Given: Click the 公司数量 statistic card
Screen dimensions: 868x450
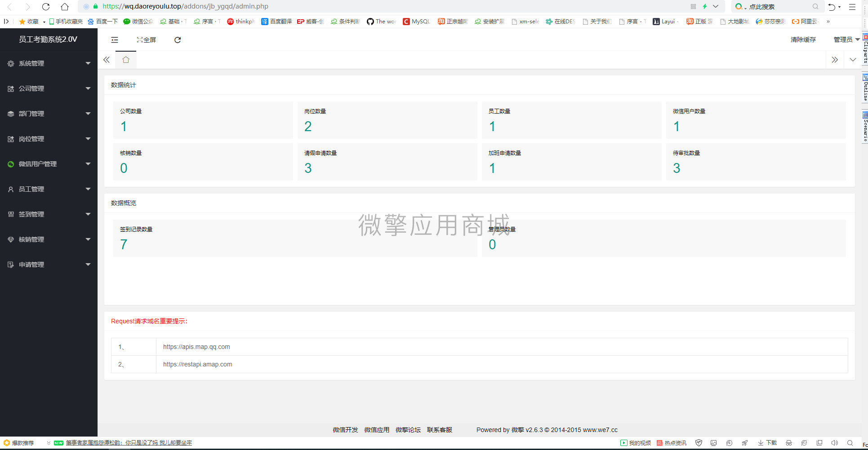Looking at the screenshot, I should pos(203,120).
